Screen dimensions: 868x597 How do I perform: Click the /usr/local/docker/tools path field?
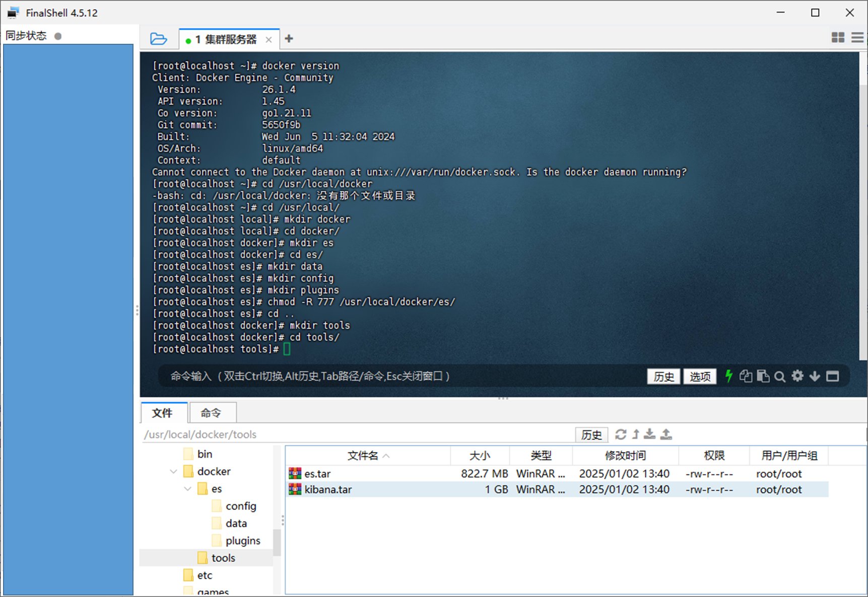358,434
